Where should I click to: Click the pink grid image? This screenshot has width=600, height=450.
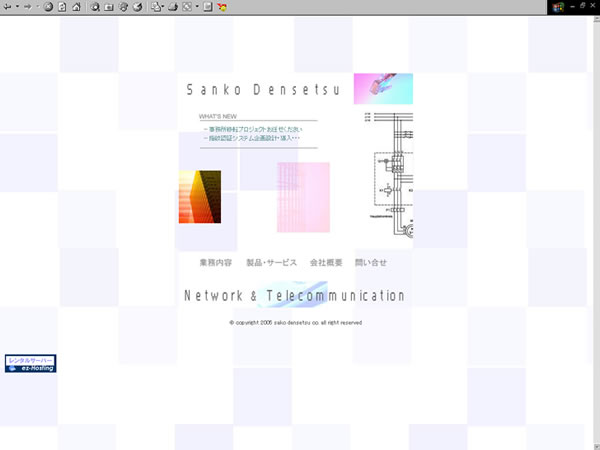[x=303, y=197]
